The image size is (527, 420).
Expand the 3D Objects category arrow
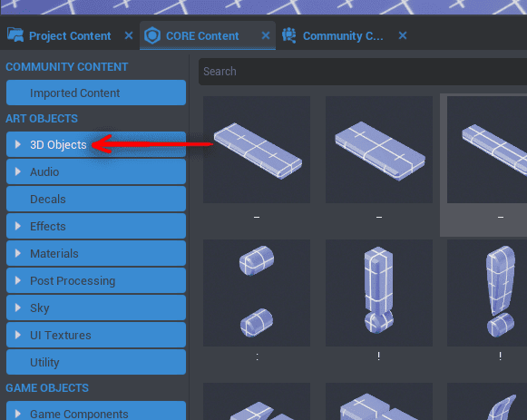(x=18, y=144)
